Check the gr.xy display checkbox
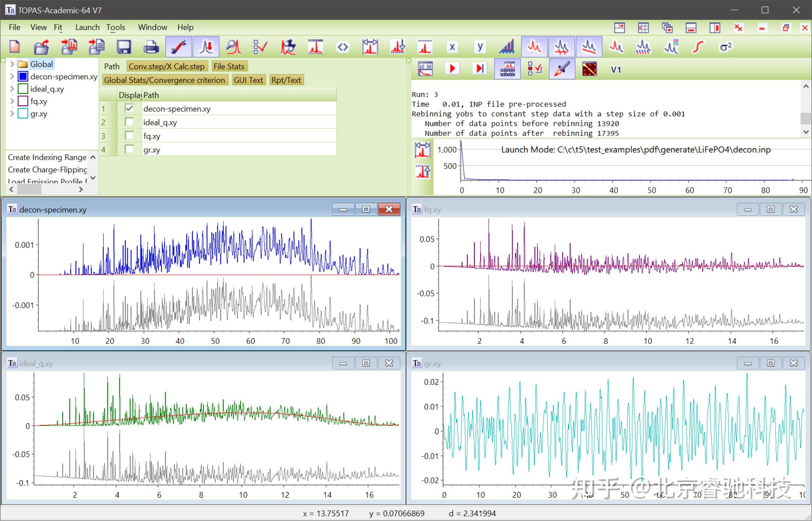 coord(129,149)
